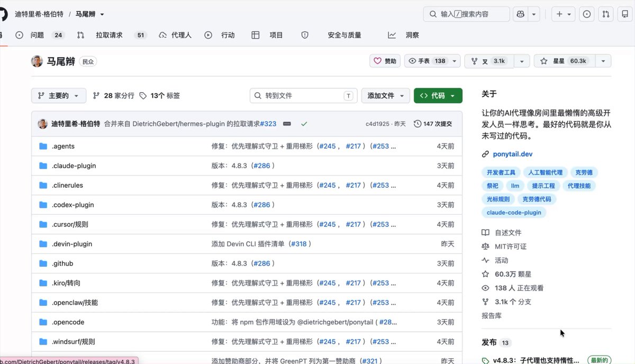Open the pull requests icon in the header
Image resolution: width=635 pixels, height=364 pixels.
pyautogui.click(x=606, y=14)
